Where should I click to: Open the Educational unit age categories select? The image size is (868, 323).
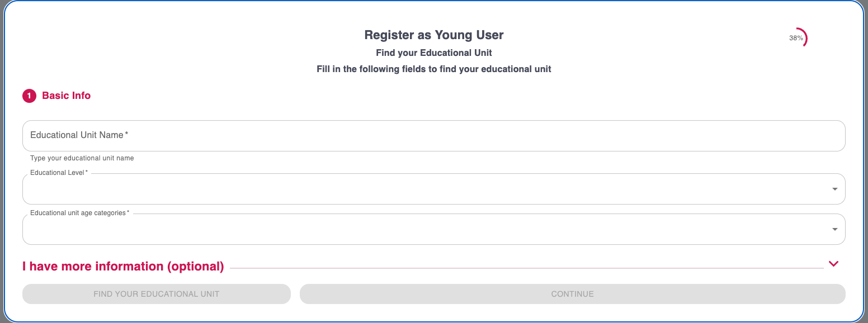click(425, 230)
